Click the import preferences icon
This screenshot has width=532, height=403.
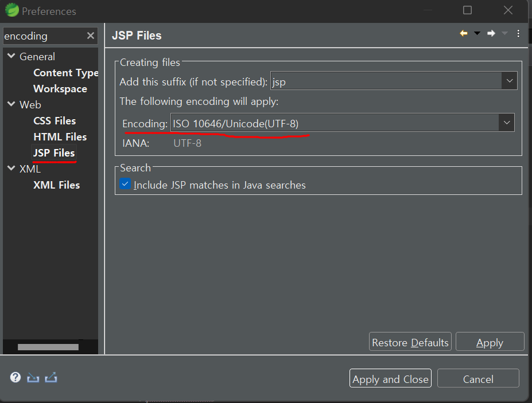(33, 377)
